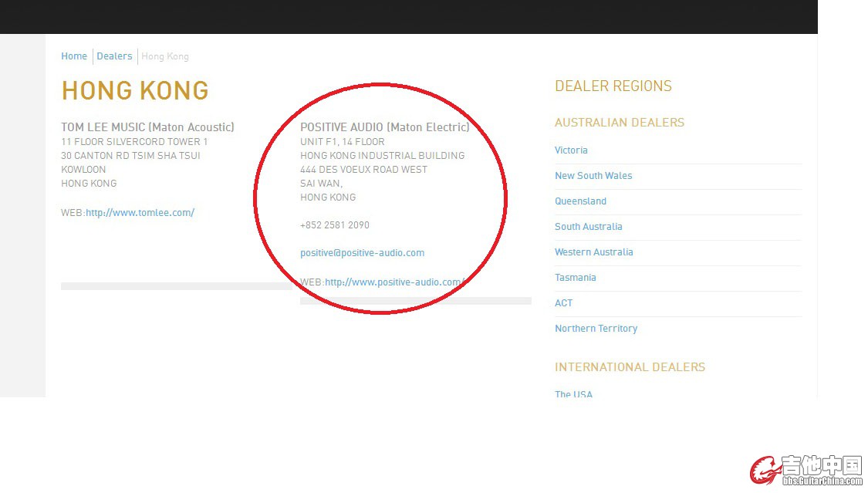Image resolution: width=868 pixels, height=493 pixels.
Task: Open The USA international dealers
Action: (x=573, y=394)
